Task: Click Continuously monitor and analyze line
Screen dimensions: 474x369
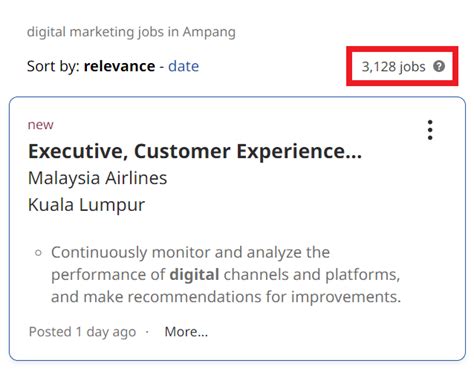Action: coord(190,252)
